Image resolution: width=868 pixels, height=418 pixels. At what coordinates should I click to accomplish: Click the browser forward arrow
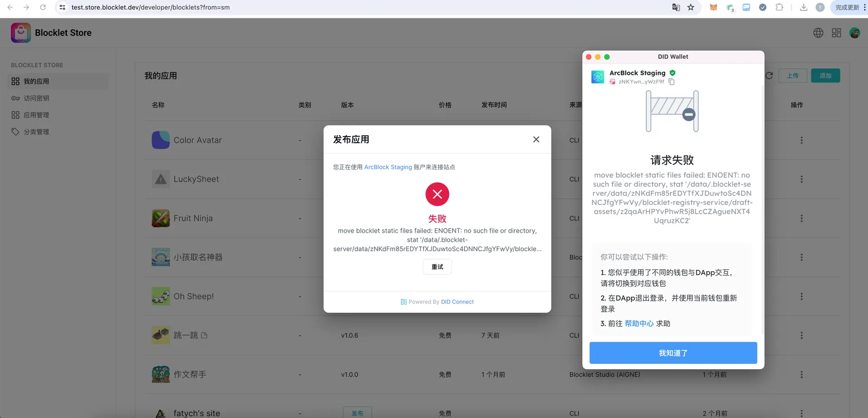(26, 8)
